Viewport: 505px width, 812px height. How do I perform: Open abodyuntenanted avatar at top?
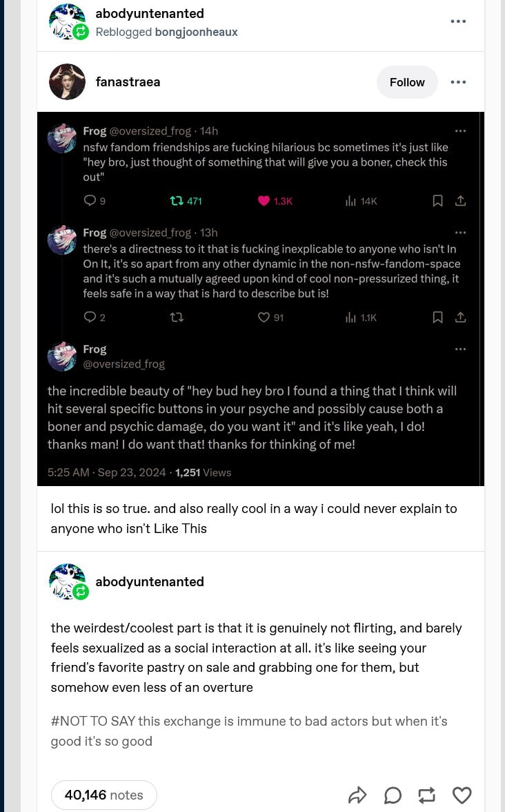(67, 21)
